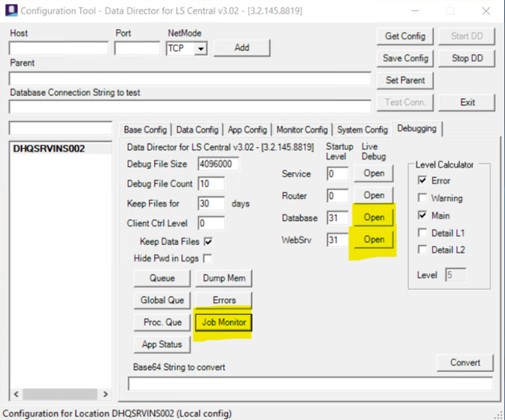Enable Hide Pwd in Logs checkbox
This screenshot has width=505, height=420.
(x=208, y=258)
